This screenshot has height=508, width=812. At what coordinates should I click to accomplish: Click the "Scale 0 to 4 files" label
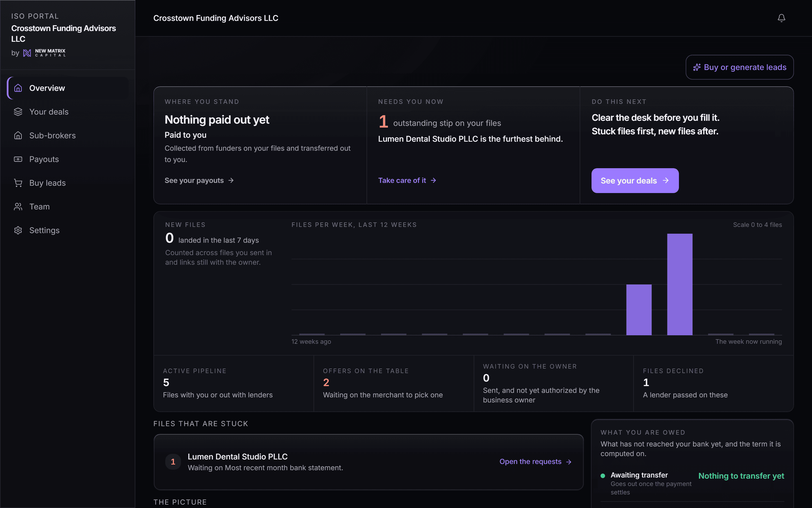coord(757,225)
